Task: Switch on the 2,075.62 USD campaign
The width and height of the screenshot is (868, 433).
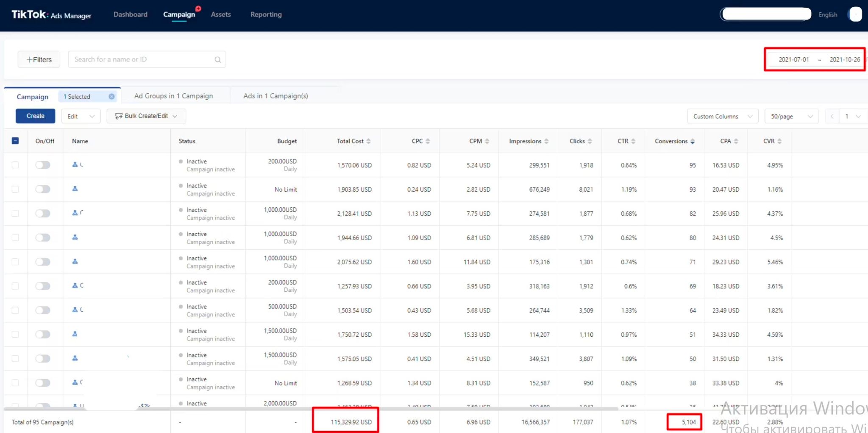Action: pyautogui.click(x=43, y=262)
